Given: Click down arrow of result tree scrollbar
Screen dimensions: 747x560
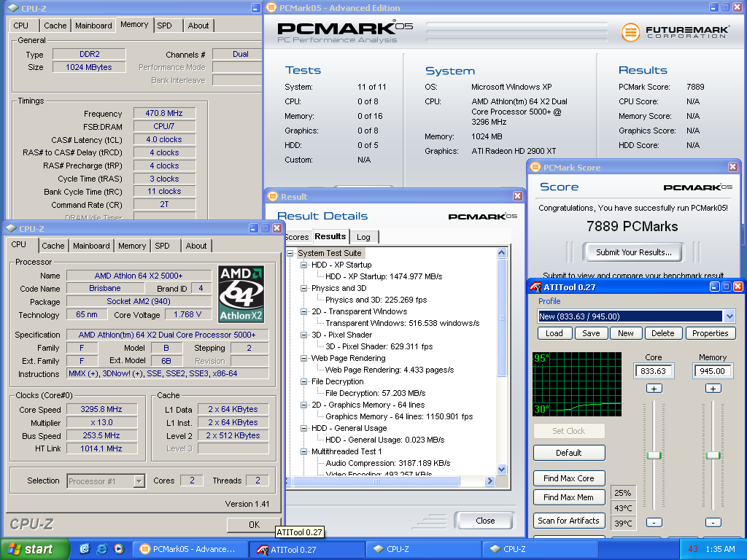Looking at the screenshot, I should pyautogui.click(x=502, y=469).
